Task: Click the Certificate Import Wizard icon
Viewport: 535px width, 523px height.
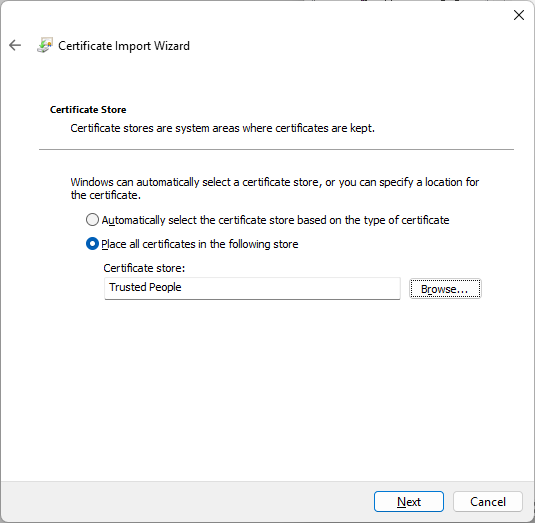Action: pos(45,45)
